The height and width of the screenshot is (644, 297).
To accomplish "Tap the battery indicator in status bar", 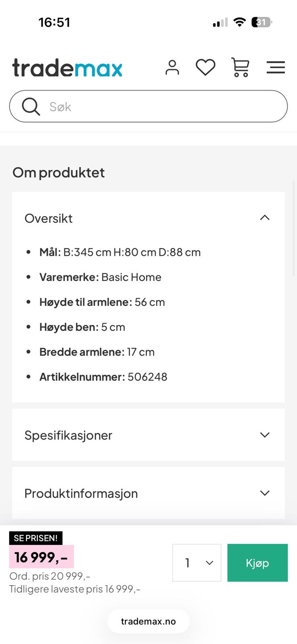I will [x=262, y=22].
